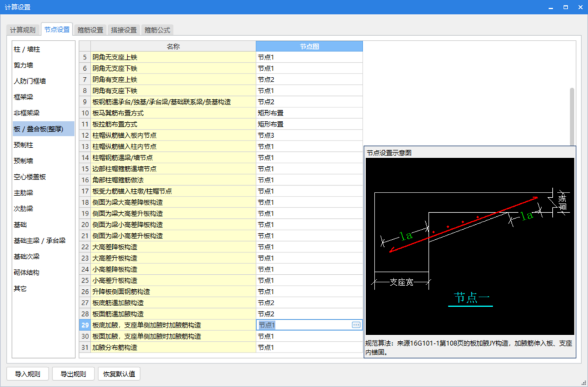
Task: Switch to the 节点设置 tab
Action: pyautogui.click(x=57, y=29)
